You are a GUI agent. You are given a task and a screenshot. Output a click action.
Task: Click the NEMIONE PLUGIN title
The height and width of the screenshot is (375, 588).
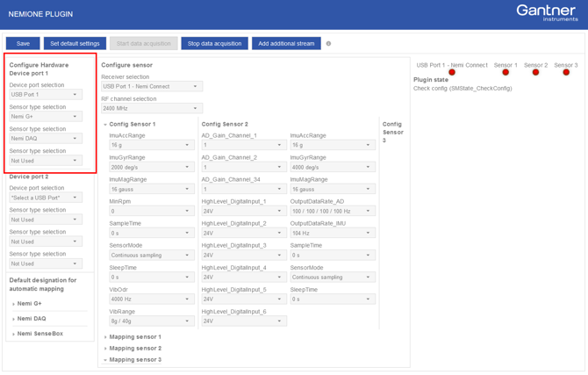pos(40,14)
